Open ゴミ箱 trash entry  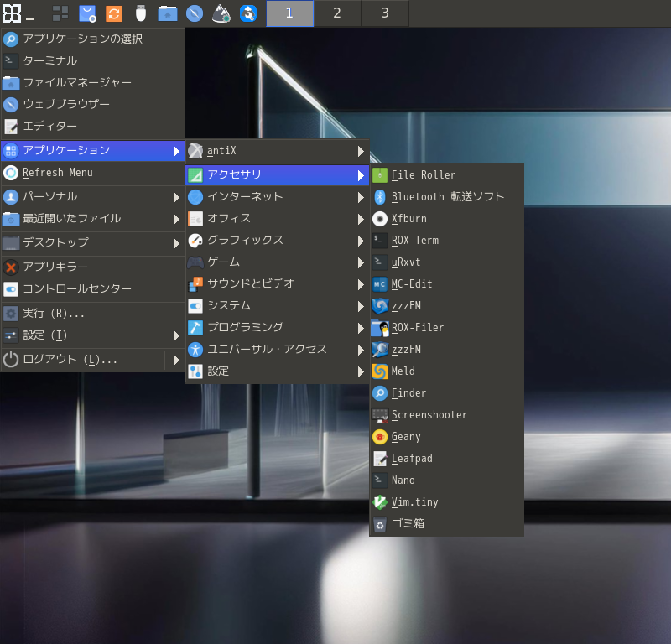(408, 524)
